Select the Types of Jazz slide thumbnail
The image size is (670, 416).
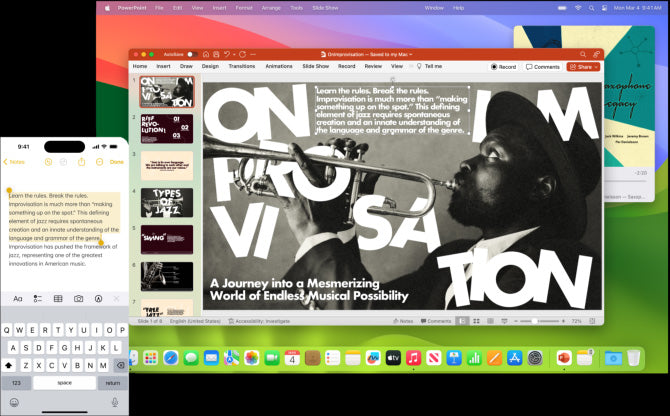[166, 202]
